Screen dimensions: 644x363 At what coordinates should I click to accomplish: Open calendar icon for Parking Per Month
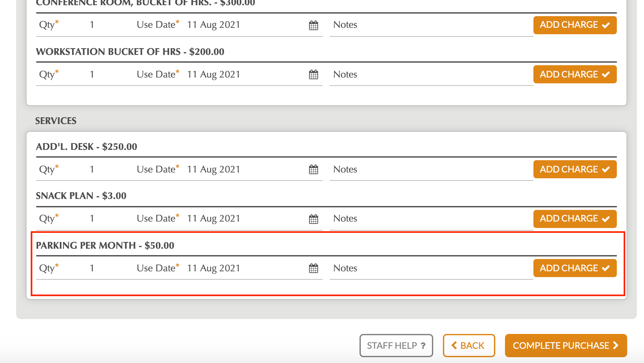click(x=313, y=268)
